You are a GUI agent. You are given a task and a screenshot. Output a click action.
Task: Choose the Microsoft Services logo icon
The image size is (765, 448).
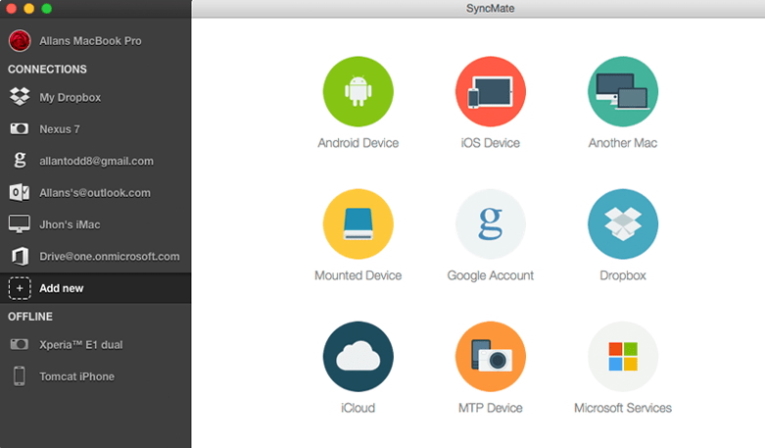pos(623,356)
